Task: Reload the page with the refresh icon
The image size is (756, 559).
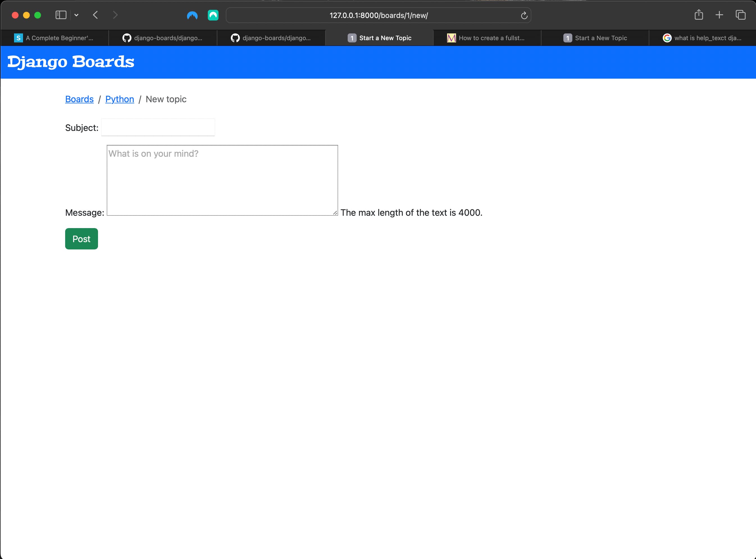Action: point(524,15)
